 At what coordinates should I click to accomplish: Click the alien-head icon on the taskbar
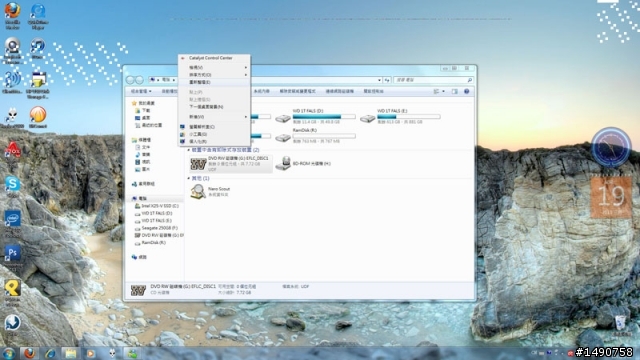coord(112,353)
